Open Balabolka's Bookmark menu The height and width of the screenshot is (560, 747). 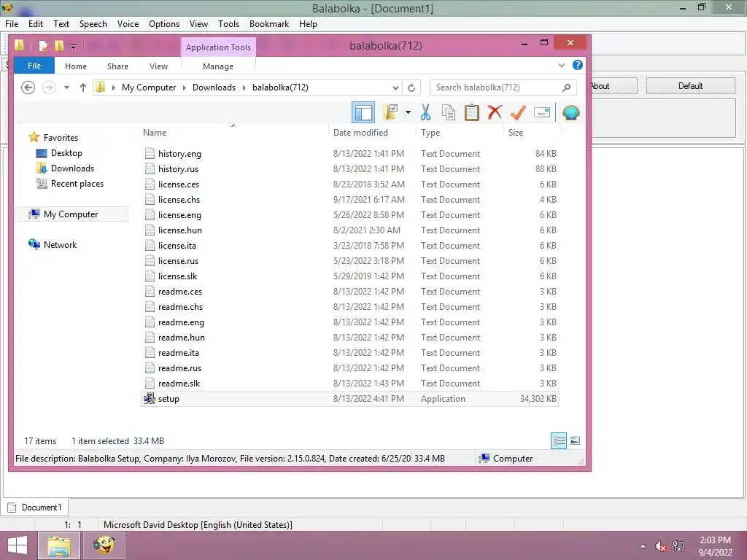(269, 24)
